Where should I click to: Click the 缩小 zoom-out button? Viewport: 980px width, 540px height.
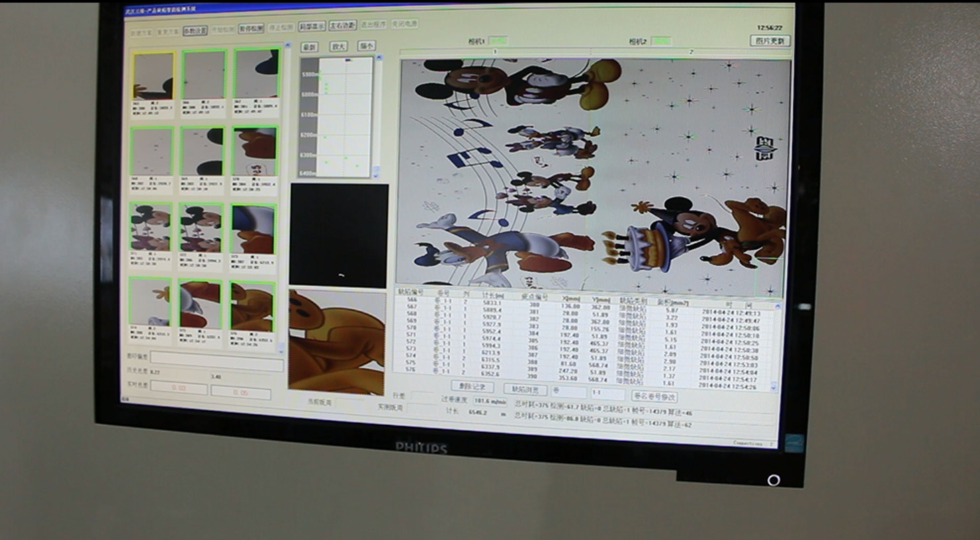point(366,46)
